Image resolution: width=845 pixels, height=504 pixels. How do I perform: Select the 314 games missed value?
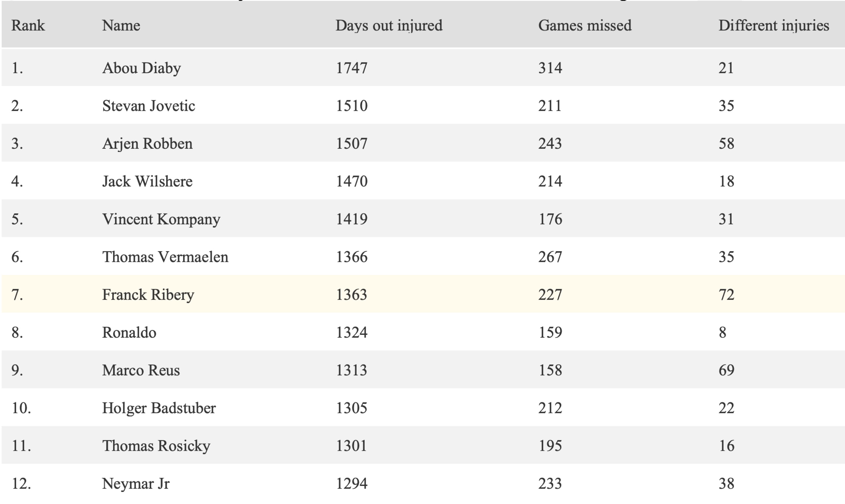(550, 68)
